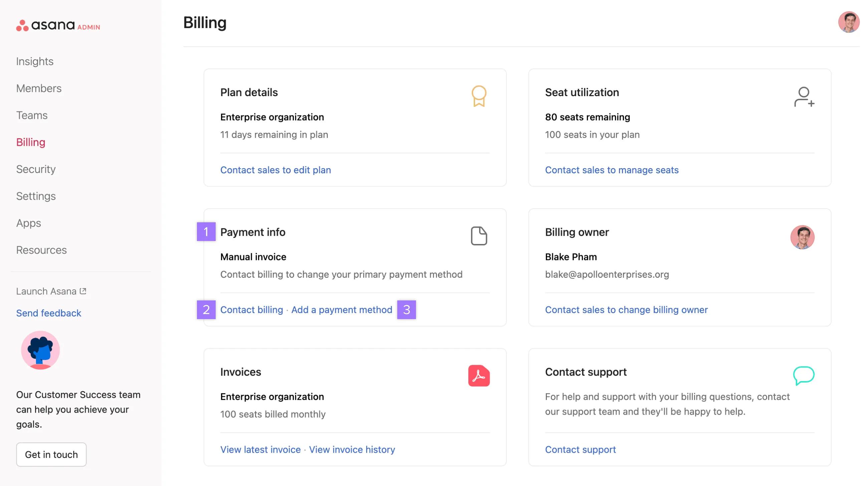Click Contact billing in Payment info

click(251, 309)
